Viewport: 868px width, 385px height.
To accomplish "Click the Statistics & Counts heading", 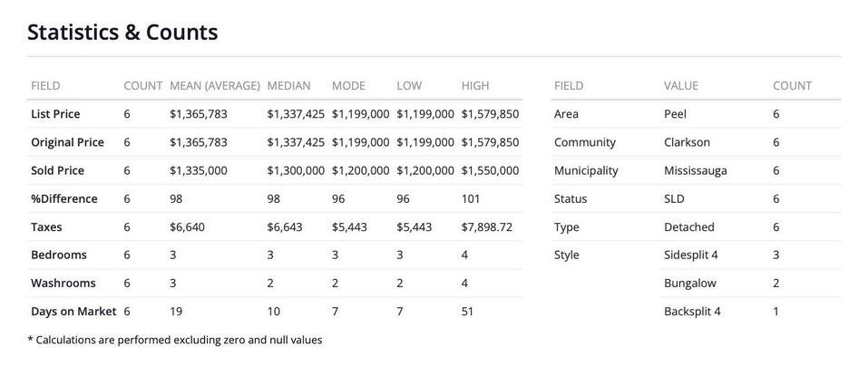I will [x=122, y=33].
